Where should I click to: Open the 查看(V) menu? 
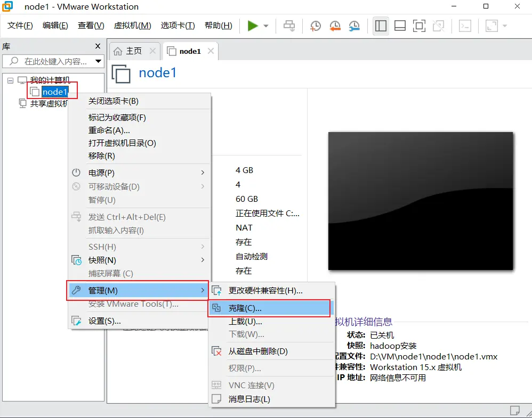point(91,26)
